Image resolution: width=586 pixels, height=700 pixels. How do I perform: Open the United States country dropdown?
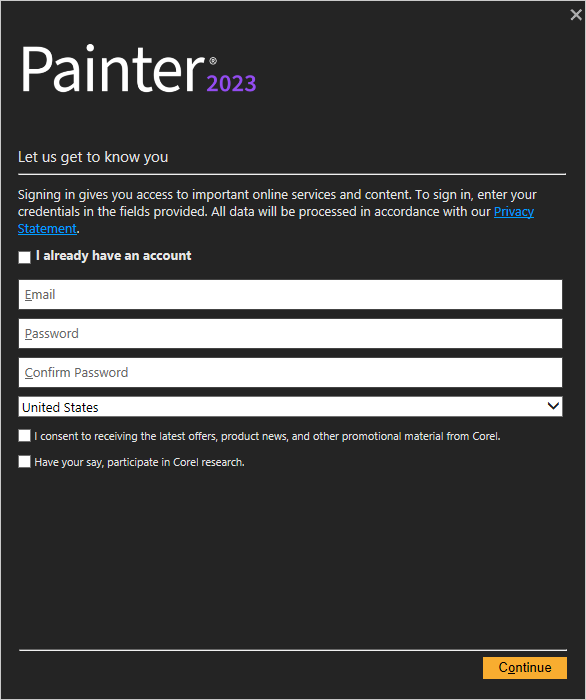[290, 407]
